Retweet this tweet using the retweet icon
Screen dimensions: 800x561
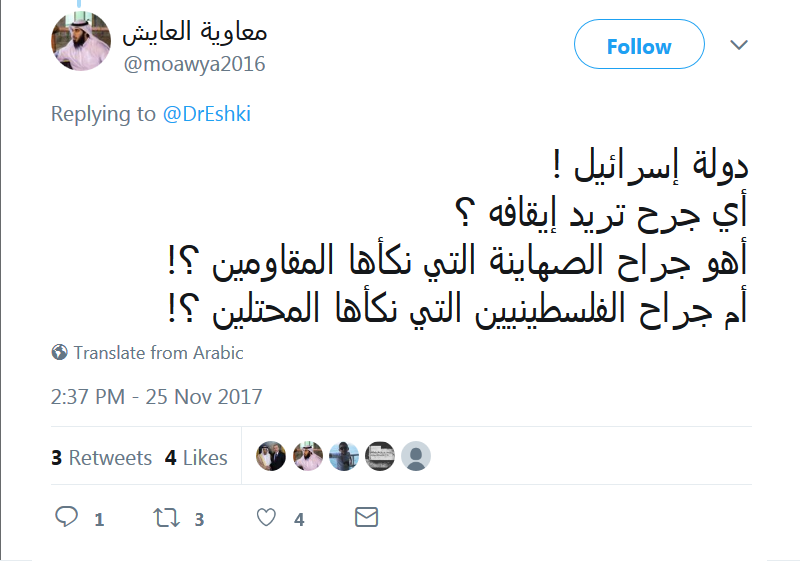pyautogui.click(x=165, y=518)
